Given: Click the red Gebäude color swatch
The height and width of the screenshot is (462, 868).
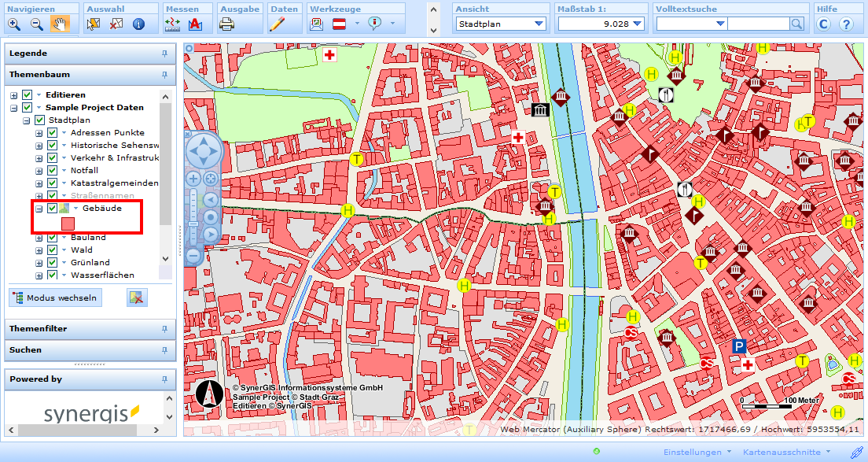Looking at the screenshot, I should (x=68, y=224).
